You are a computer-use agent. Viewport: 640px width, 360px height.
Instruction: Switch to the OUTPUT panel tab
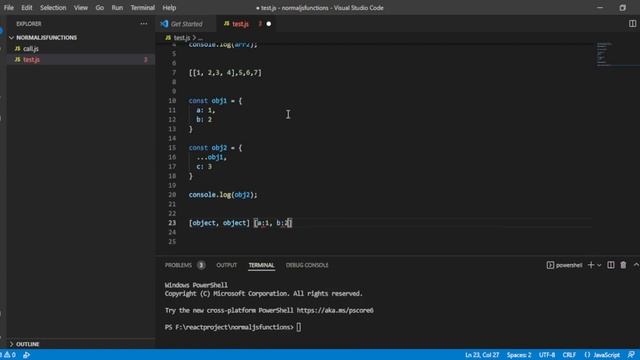point(227,265)
